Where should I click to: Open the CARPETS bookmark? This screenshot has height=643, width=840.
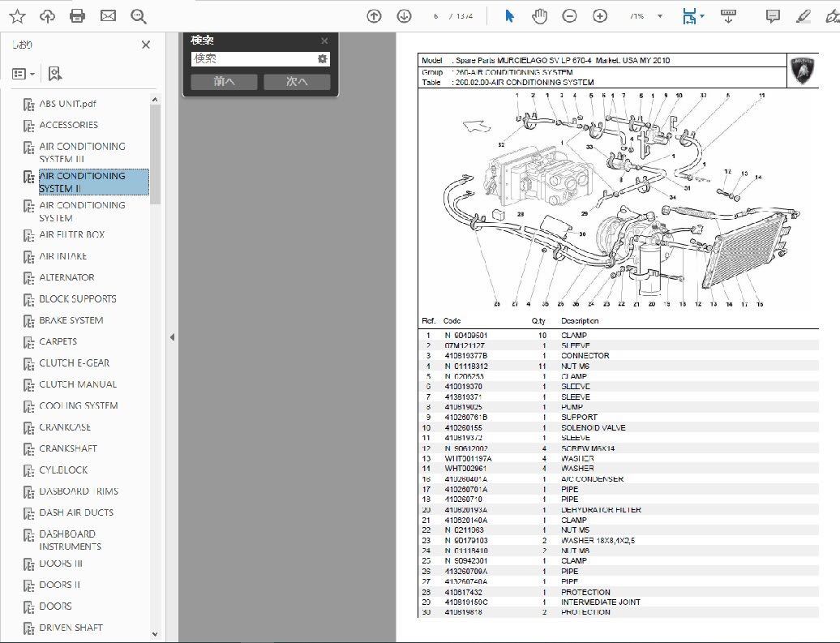point(58,342)
